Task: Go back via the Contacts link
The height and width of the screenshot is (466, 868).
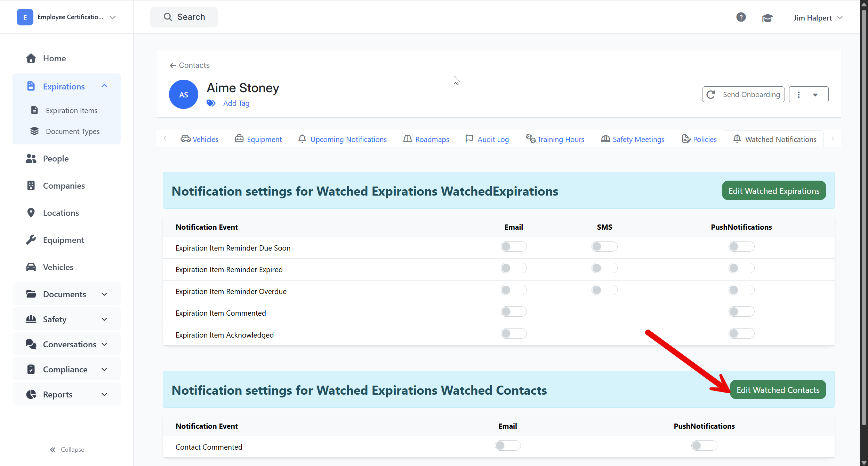Action: 190,65
